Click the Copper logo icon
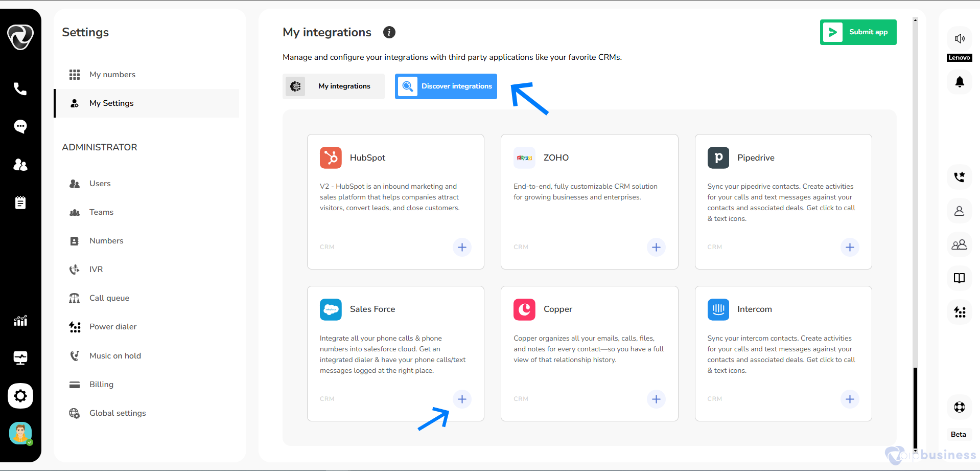The height and width of the screenshot is (471, 980). pyautogui.click(x=524, y=309)
